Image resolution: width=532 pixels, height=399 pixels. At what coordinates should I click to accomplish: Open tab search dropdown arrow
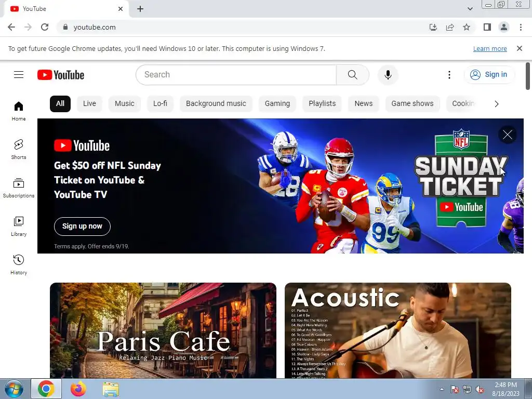[x=470, y=9]
